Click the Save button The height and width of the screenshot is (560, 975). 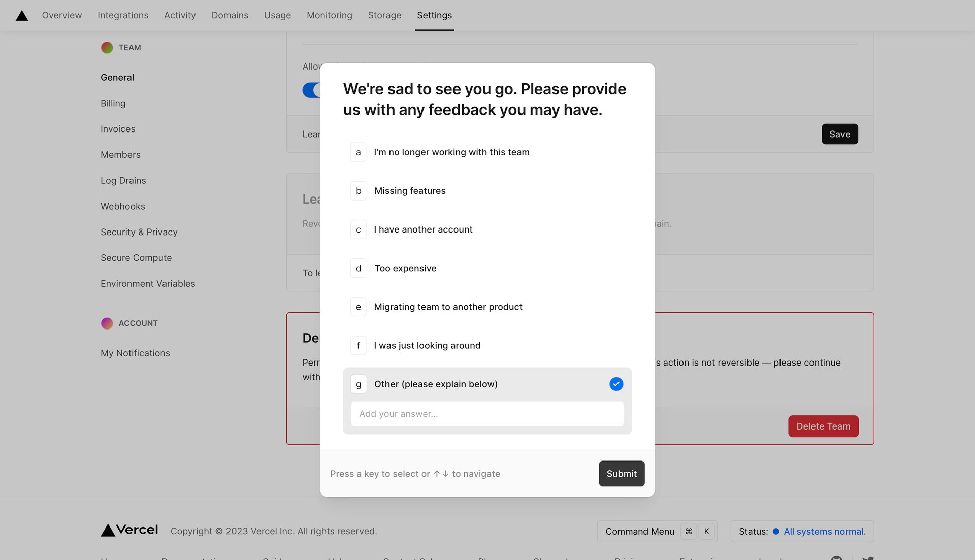(839, 134)
